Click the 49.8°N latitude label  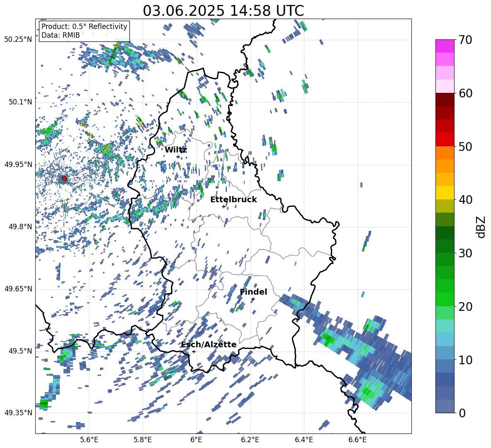(x=20, y=227)
